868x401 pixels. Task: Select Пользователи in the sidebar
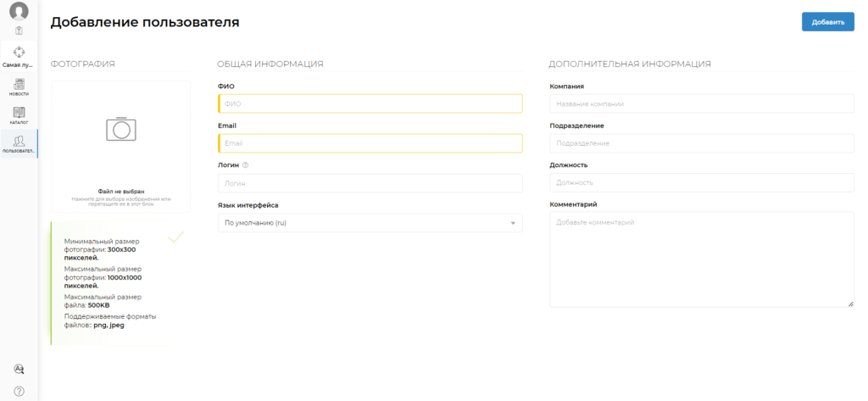click(19, 144)
